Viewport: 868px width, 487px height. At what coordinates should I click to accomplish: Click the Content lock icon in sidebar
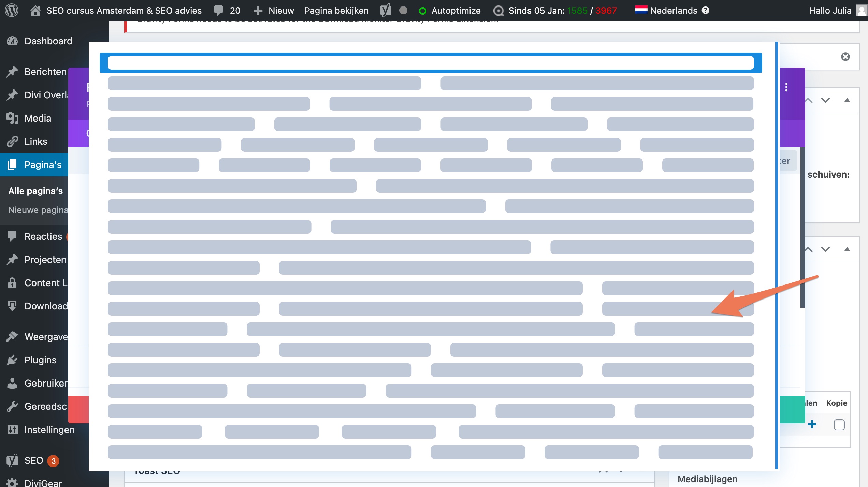pos(12,283)
